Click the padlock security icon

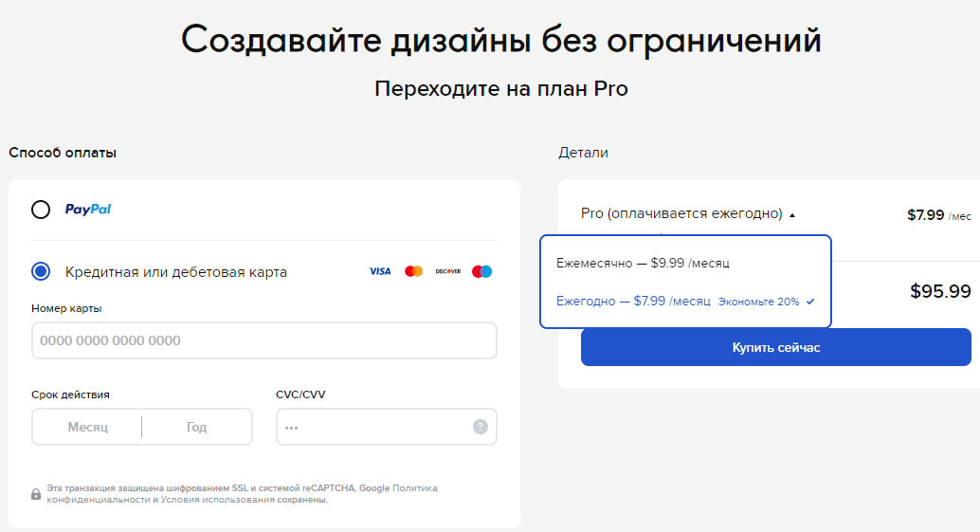pos(36,494)
